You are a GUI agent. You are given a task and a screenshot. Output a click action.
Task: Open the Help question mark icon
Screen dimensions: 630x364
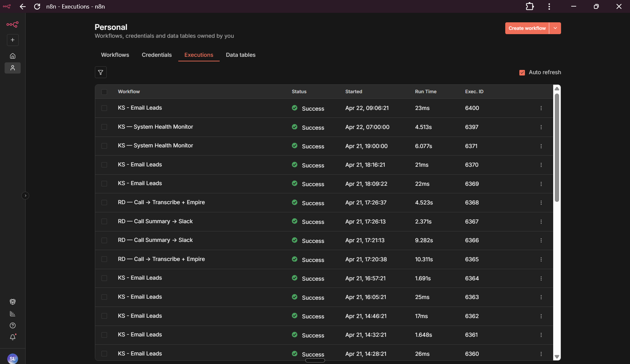[x=12, y=326]
